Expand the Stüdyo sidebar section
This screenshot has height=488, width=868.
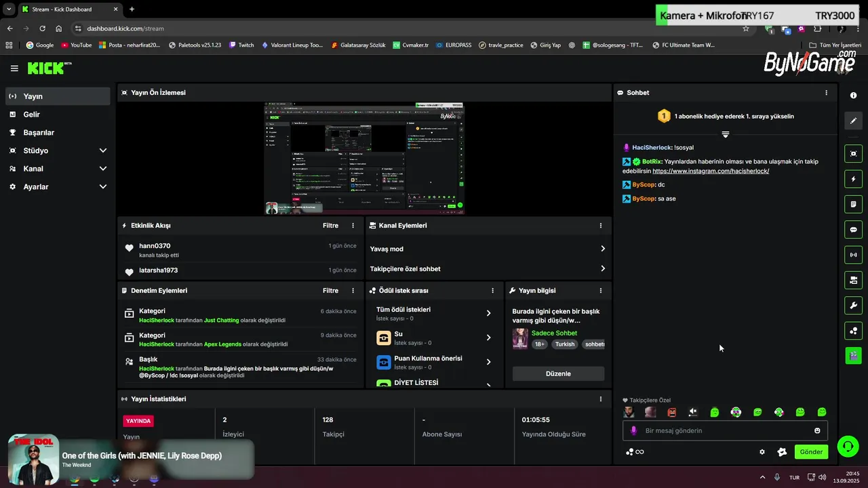coord(58,150)
